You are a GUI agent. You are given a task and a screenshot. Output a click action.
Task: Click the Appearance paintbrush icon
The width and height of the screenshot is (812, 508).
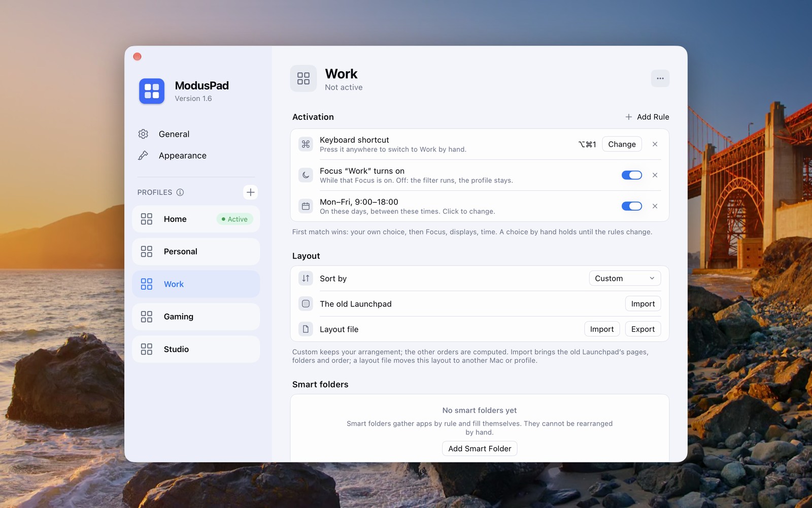[x=143, y=155]
